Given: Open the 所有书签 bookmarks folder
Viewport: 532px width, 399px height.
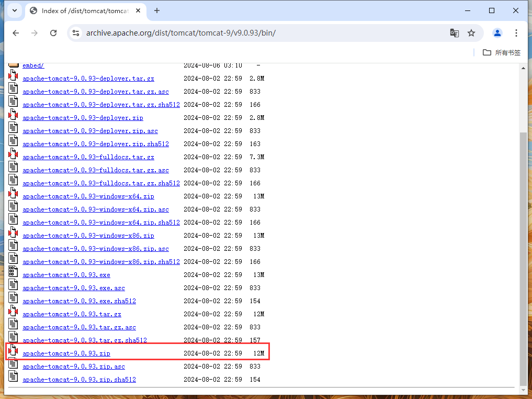Looking at the screenshot, I should (x=502, y=53).
